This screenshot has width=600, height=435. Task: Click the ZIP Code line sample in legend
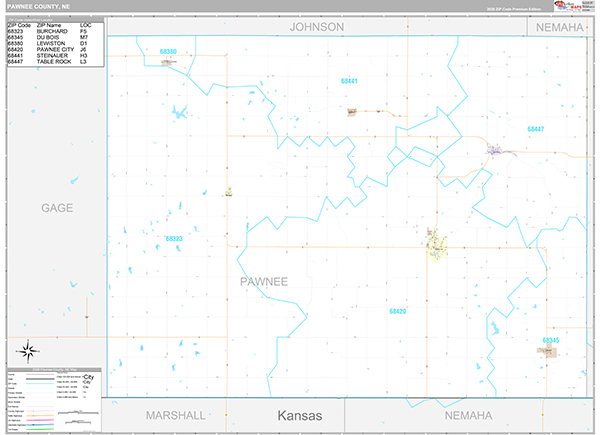(40, 383)
